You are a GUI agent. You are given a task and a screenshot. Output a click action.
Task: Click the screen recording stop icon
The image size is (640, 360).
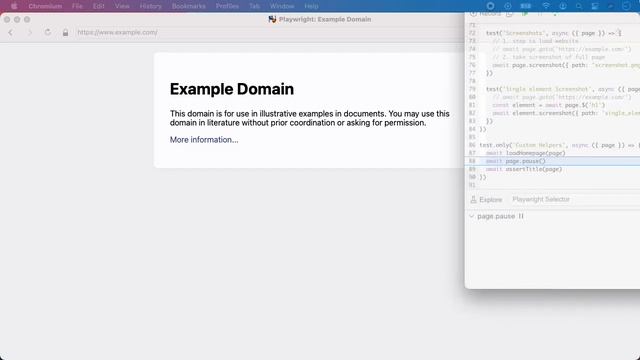coord(491,6)
